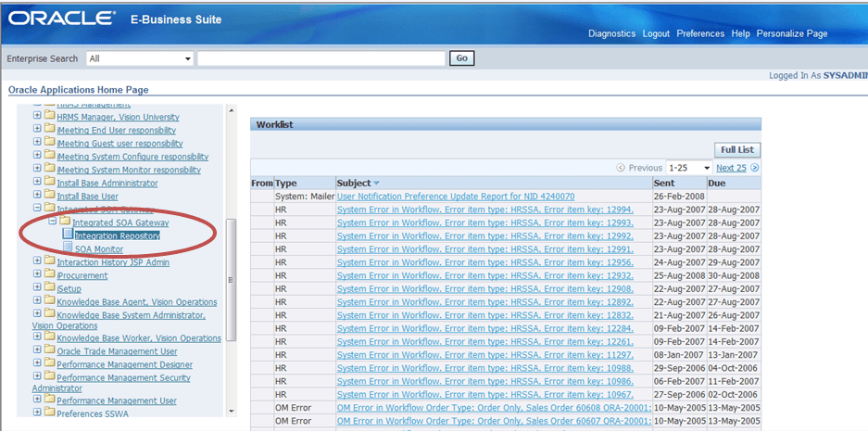Open Diagnostics in the top menu

611,33
